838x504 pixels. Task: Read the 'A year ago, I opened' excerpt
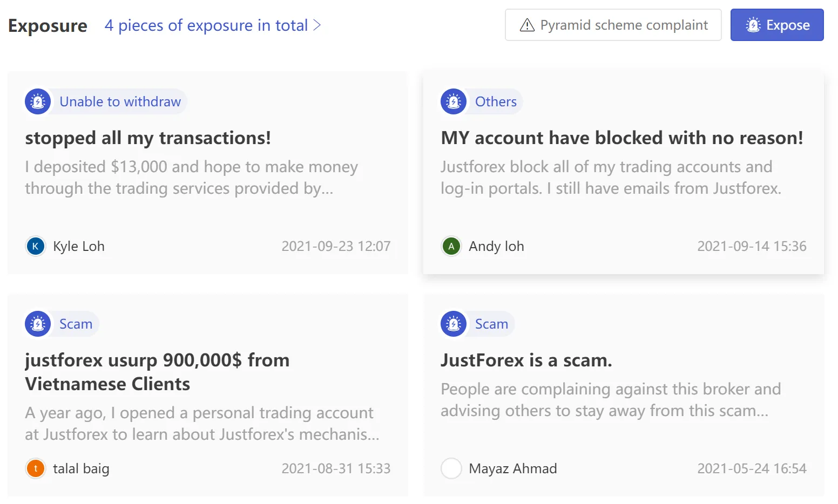[x=202, y=424]
